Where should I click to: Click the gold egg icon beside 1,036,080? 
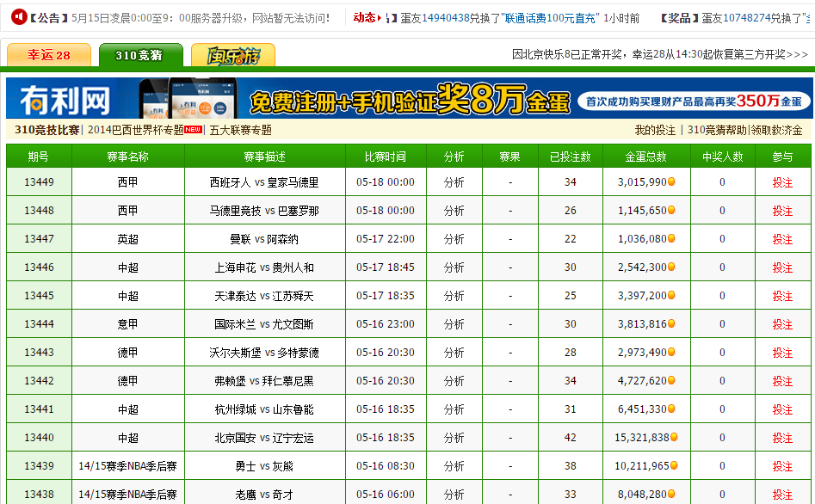671,238
